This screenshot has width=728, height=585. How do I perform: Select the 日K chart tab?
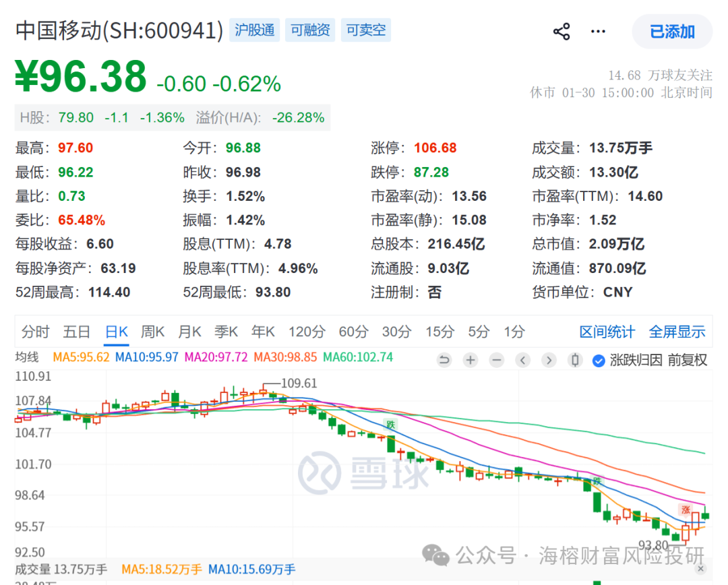117,332
